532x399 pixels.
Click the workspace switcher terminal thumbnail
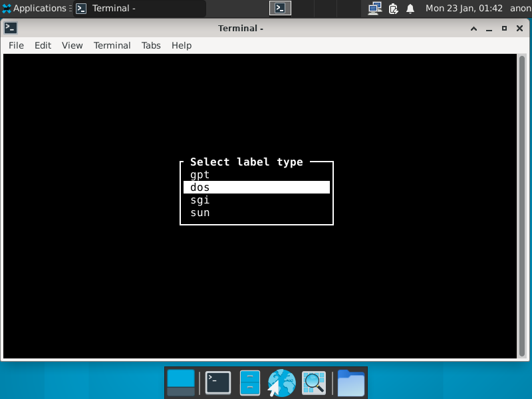tap(280, 8)
